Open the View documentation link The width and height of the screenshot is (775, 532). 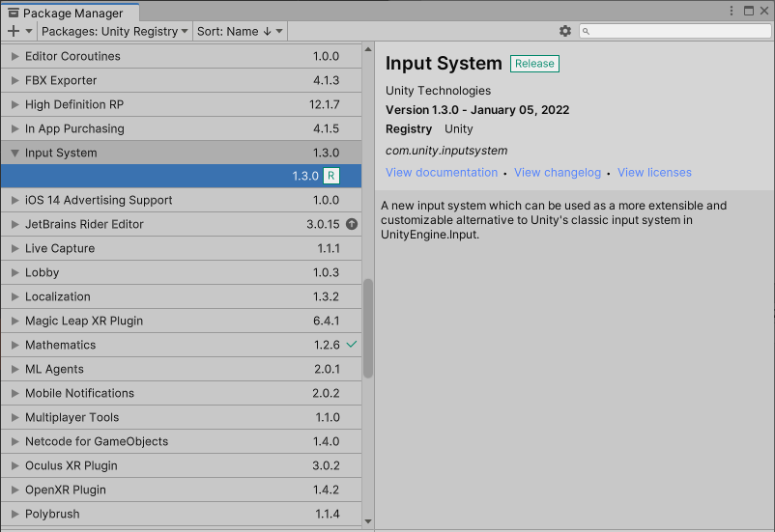442,173
